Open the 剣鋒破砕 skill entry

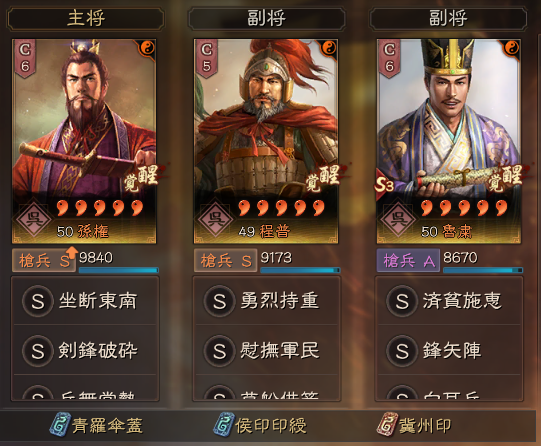click(x=85, y=350)
